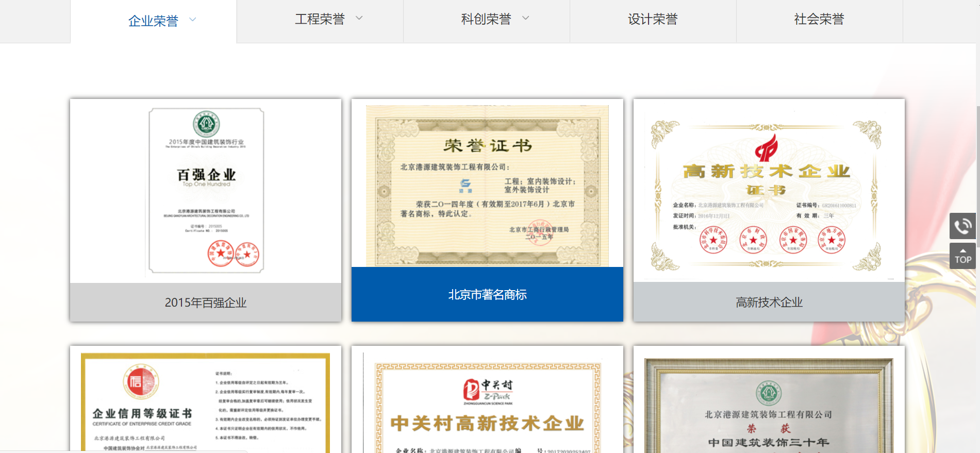View the 百强企业 certificate image
The width and height of the screenshot is (980, 453).
click(206, 191)
